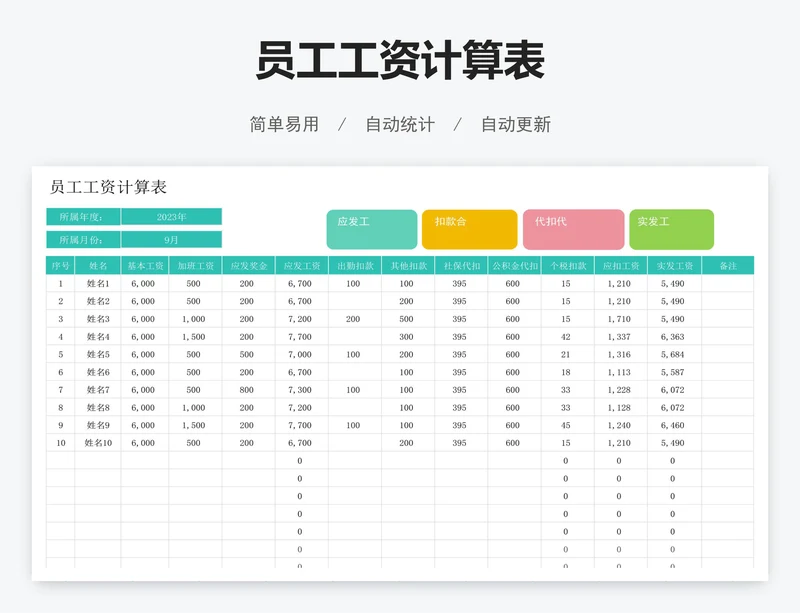The width and height of the screenshot is (800, 613).
Task: Click the large 员工工资计算表 page heading
Action: click(400, 61)
